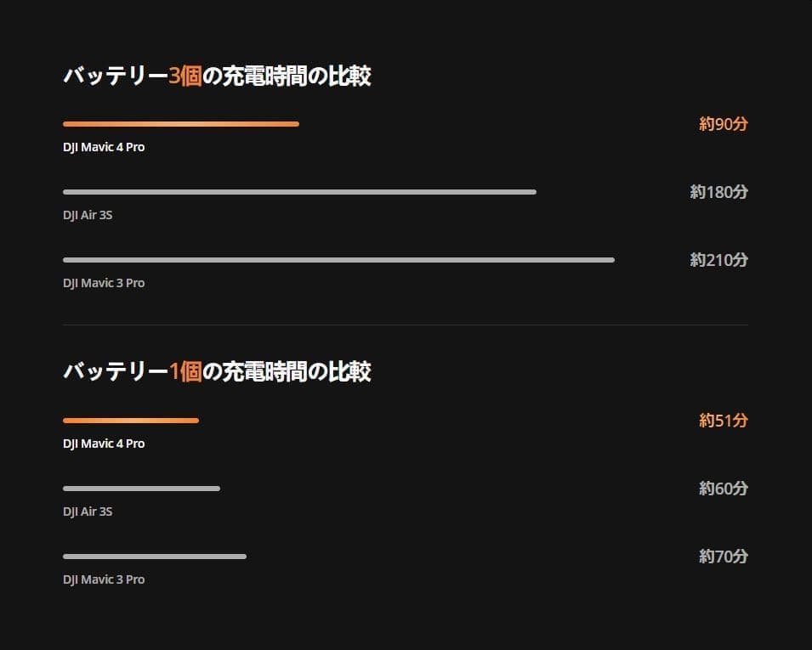Select the 約90分 value text
Image resolution: width=812 pixels, height=650 pixels.
point(723,124)
